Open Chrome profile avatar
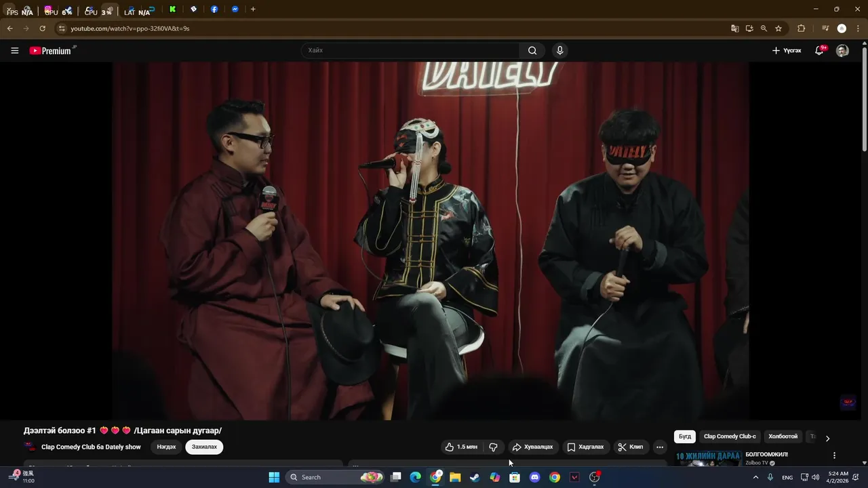 tap(842, 28)
